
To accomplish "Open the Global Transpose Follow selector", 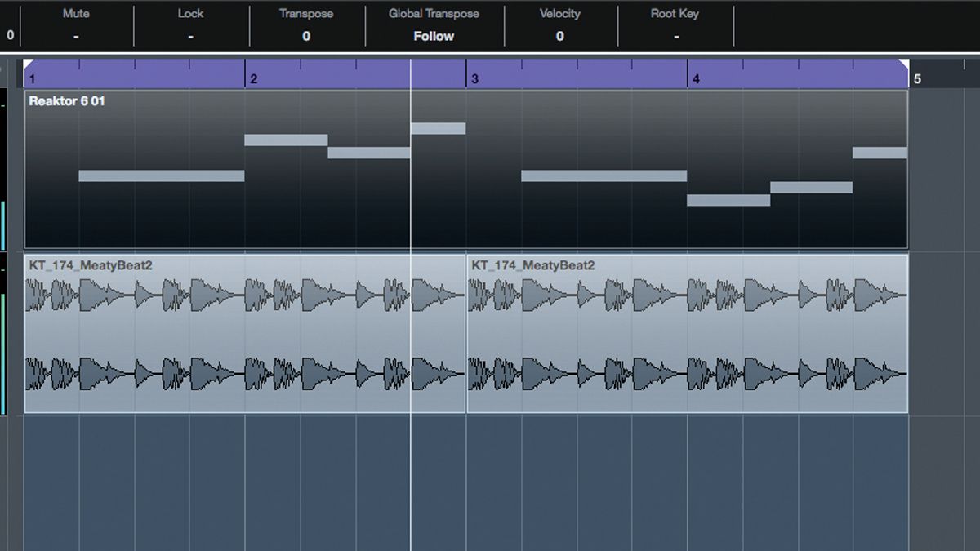I will [x=433, y=36].
